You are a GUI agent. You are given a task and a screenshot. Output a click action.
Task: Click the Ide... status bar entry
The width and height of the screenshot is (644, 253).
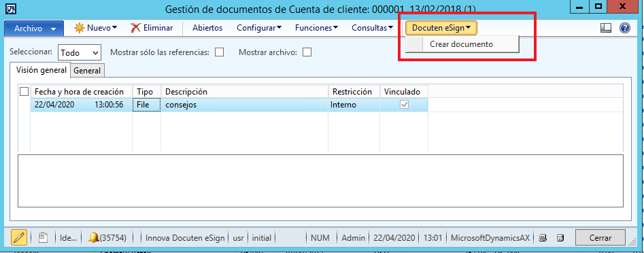click(x=68, y=238)
